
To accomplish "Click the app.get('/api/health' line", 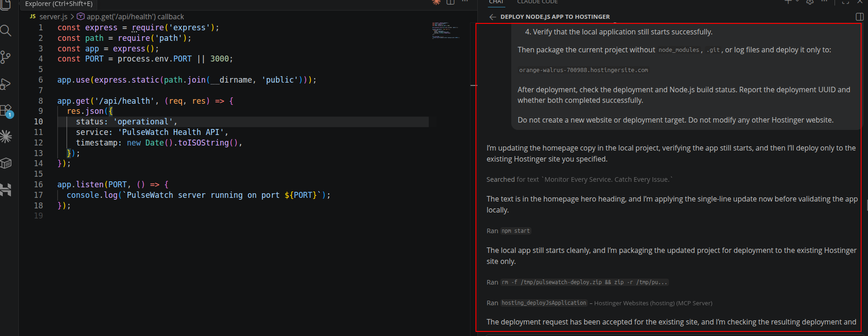I will click(145, 101).
